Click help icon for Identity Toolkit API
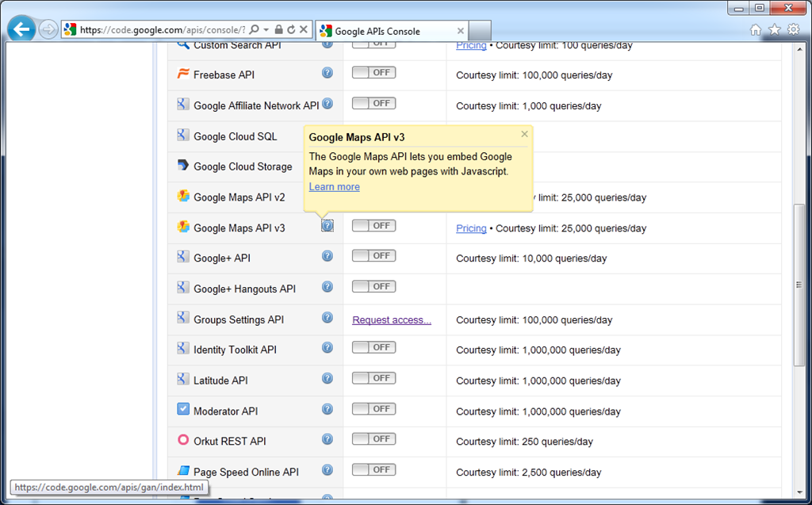Viewport: 812px width, 505px height. tap(327, 347)
